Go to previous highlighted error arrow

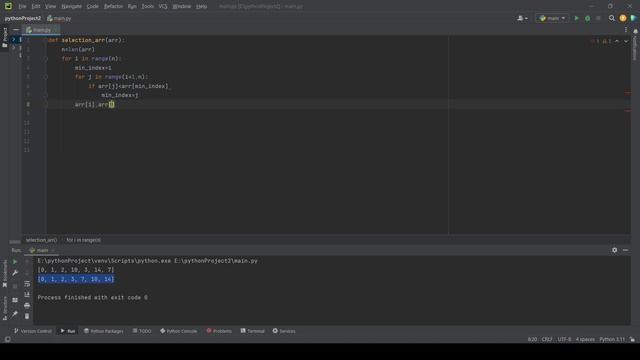tap(617, 41)
